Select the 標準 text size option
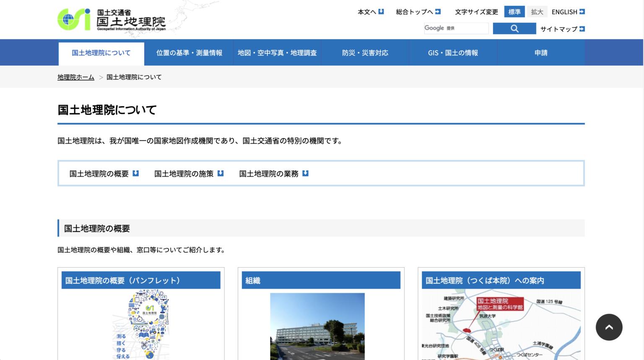The image size is (644, 360). click(x=514, y=11)
